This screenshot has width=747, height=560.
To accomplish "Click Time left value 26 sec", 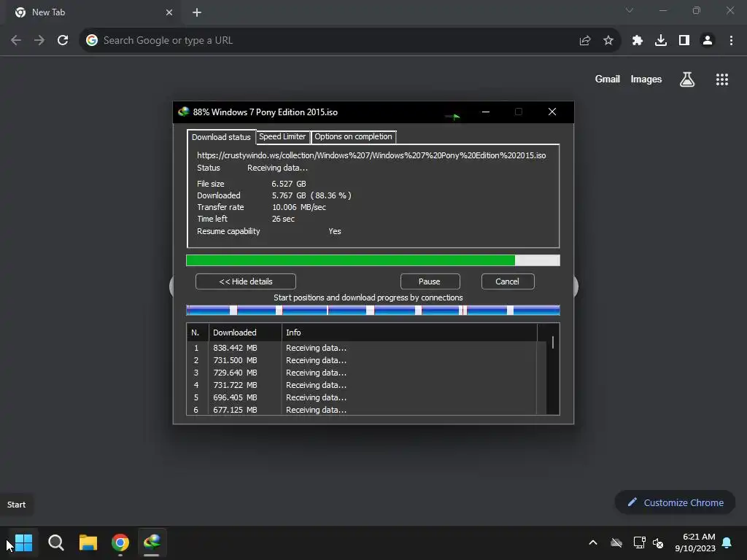I will [x=284, y=219].
